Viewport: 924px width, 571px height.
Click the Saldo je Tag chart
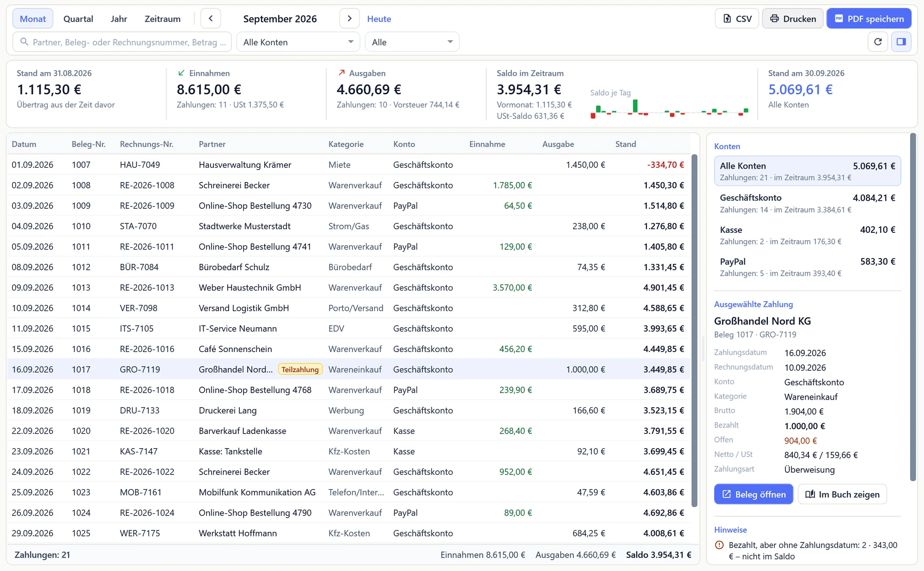point(669,109)
